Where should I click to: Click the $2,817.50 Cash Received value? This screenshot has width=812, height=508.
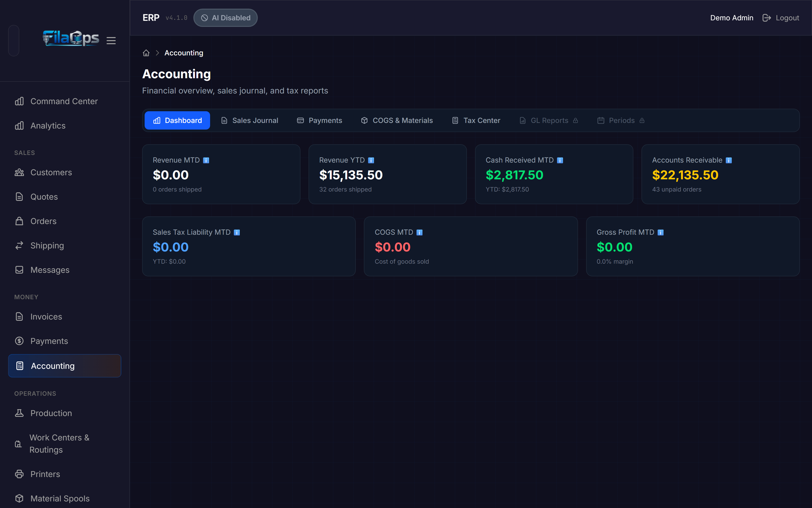[514, 175]
